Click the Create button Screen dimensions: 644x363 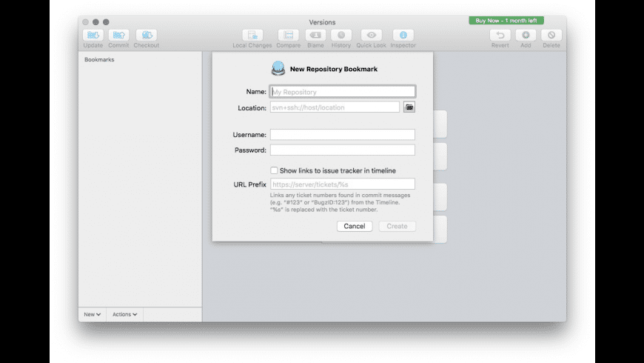coord(398,226)
